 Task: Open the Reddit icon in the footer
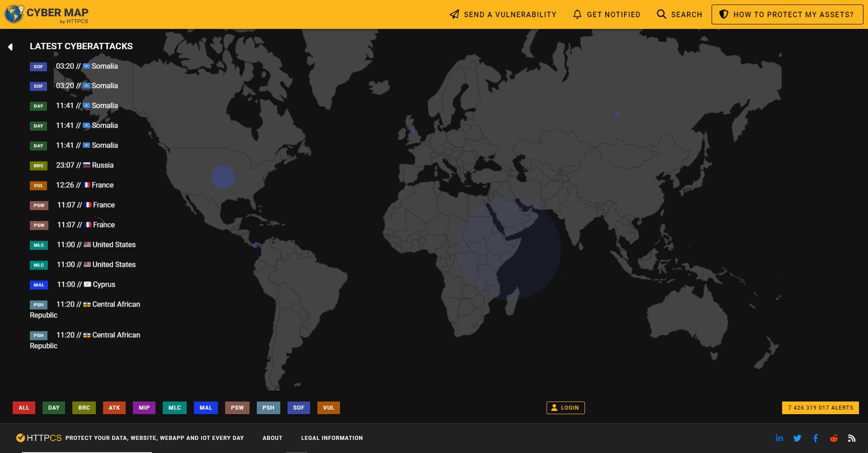[834, 438]
